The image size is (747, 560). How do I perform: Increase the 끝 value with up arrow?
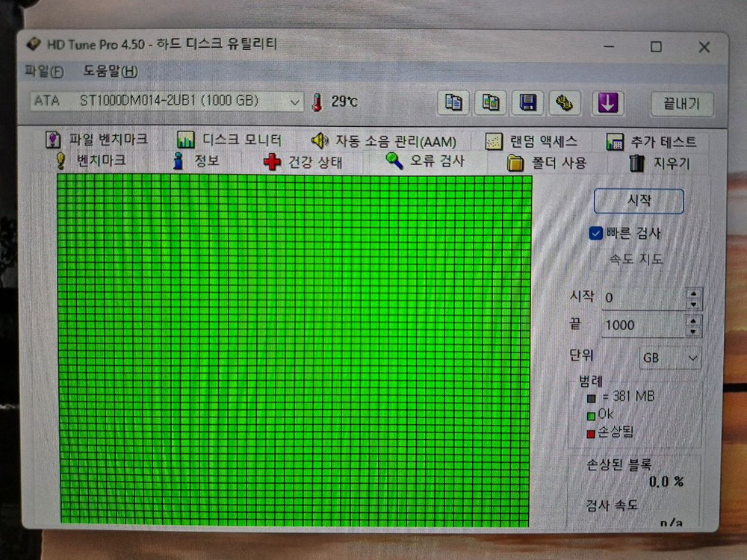tap(693, 320)
